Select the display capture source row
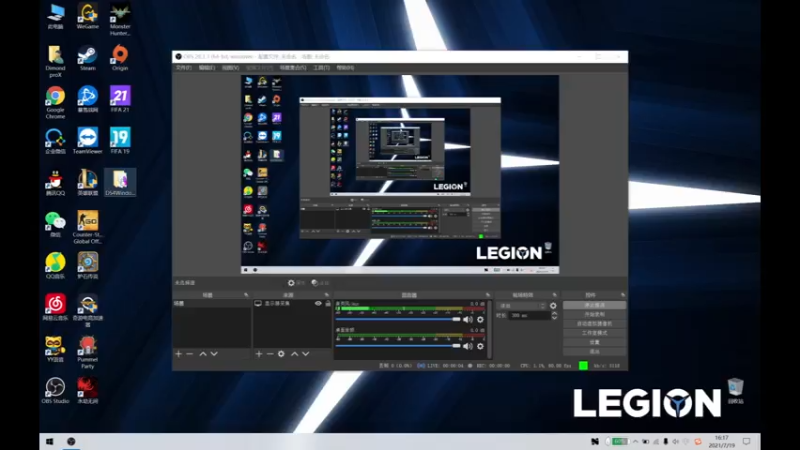This screenshot has height=450, width=800. coord(292,303)
